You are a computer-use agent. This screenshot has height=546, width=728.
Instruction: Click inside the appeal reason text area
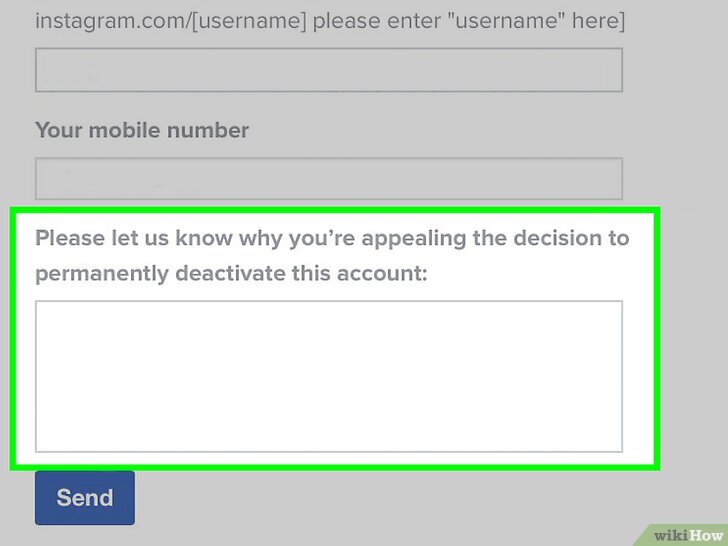click(x=329, y=376)
